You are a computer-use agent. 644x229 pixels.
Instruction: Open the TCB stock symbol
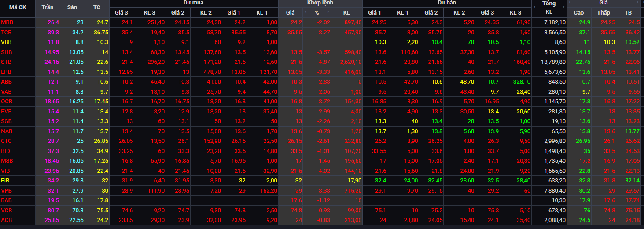(7, 32)
